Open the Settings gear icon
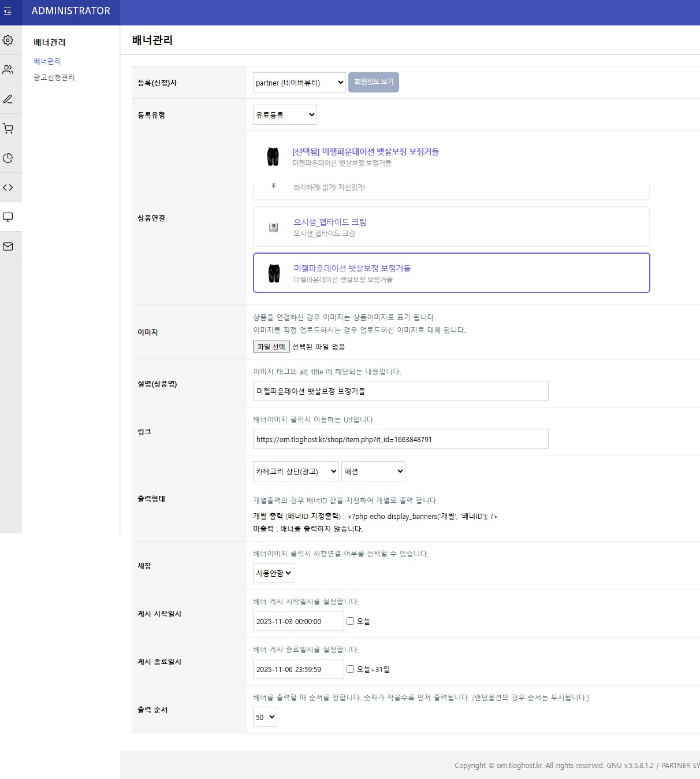700x779 pixels. click(x=9, y=40)
